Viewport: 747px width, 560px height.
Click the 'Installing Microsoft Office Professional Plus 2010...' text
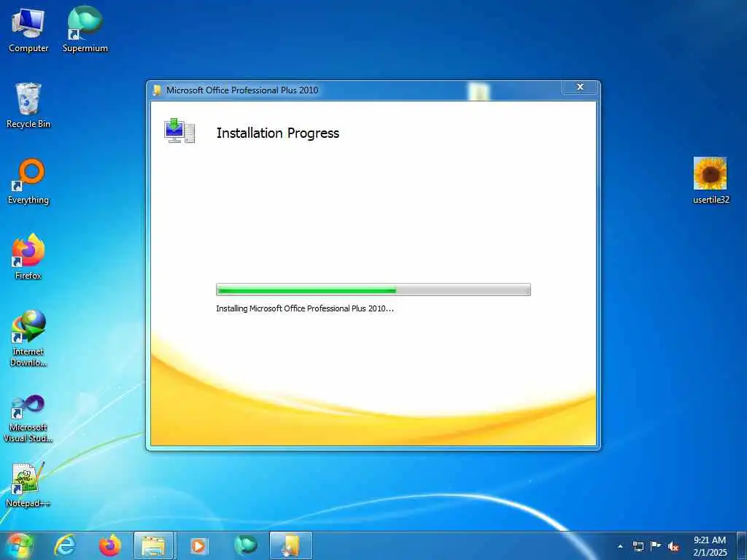click(305, 308)
